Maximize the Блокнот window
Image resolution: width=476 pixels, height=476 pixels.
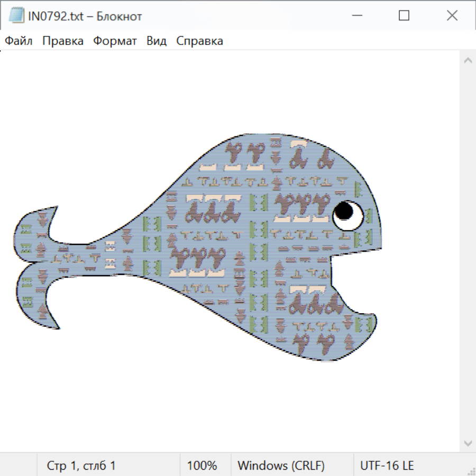(404, 16)
